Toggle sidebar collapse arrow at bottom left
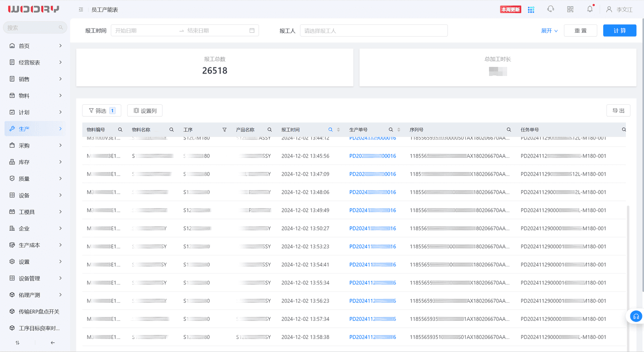The image size is (644, 352). point(53,343)
